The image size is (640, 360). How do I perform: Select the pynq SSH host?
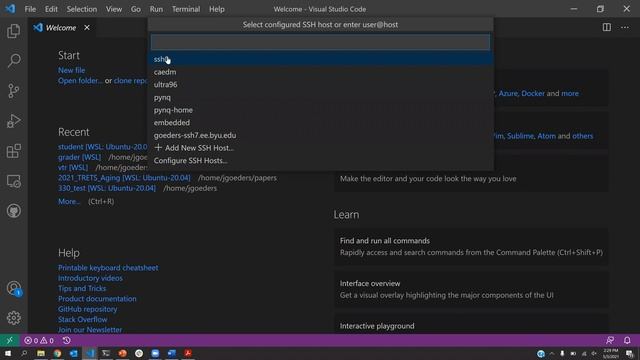point(320,97)
